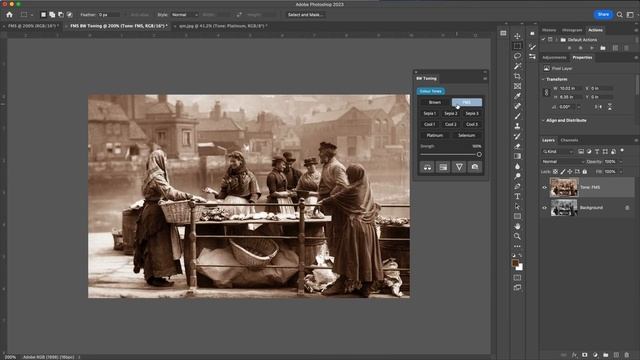Select the Type tool
This screenshot has width=640, height=360.
click(517, 196)
